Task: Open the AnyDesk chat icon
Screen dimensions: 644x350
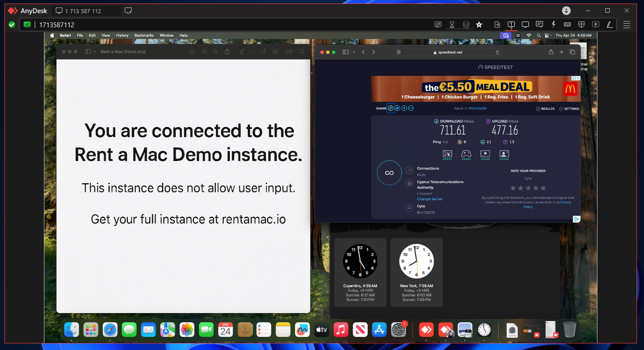Action: 539,25
